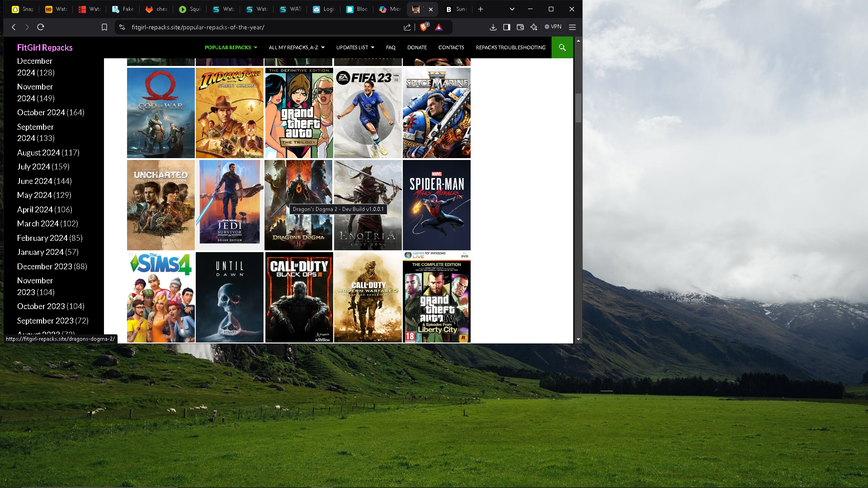Click the share page icon in address bar
868x488 pixels.
click(x=407, y=27)
